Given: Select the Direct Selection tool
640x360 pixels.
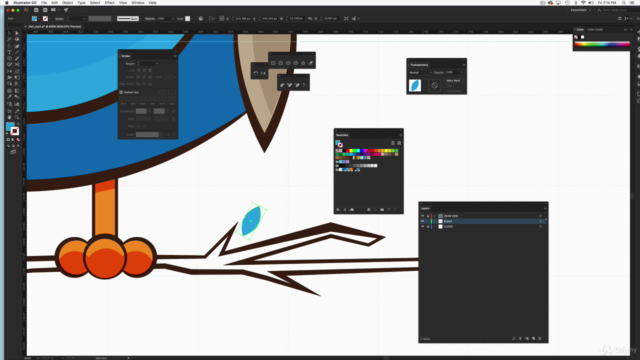Looking at the screenshot, I should tap(17, 33).
